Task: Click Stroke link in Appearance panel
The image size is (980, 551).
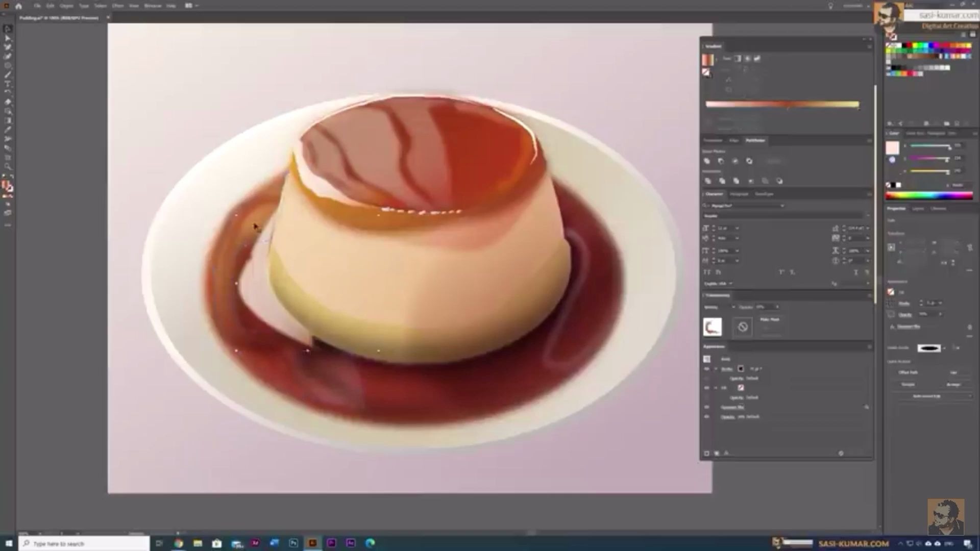Action: pyautogui.click(x=727, y=369)
